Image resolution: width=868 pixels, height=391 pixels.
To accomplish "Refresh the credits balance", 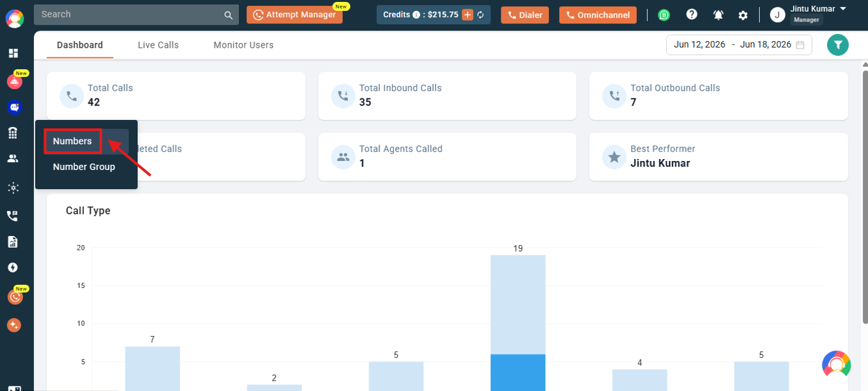I will [x=481, y=15].
